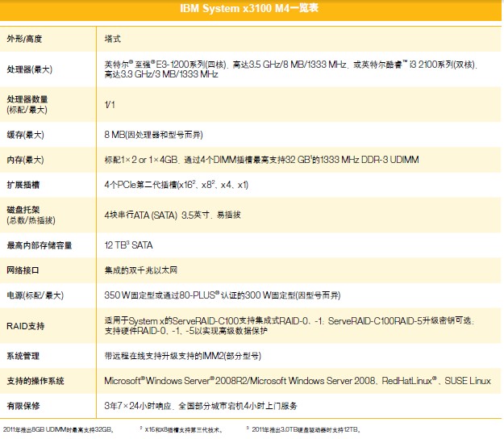Select the '外形/高度' row label
The width and height of the screenshot is (504, 439).
coord(24,39)
